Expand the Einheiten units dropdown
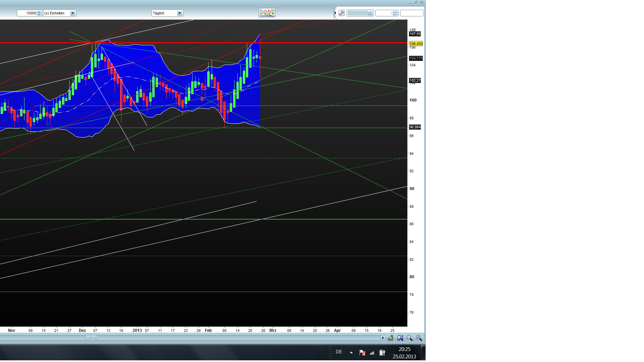644x362 pixels. (x=72, y=13)
